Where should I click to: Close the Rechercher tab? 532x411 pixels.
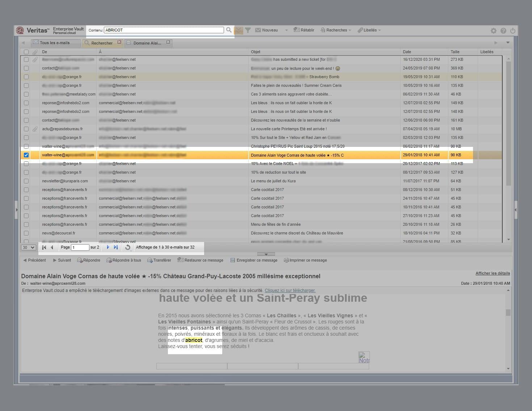pyautogui.click(x=119, y=42)
